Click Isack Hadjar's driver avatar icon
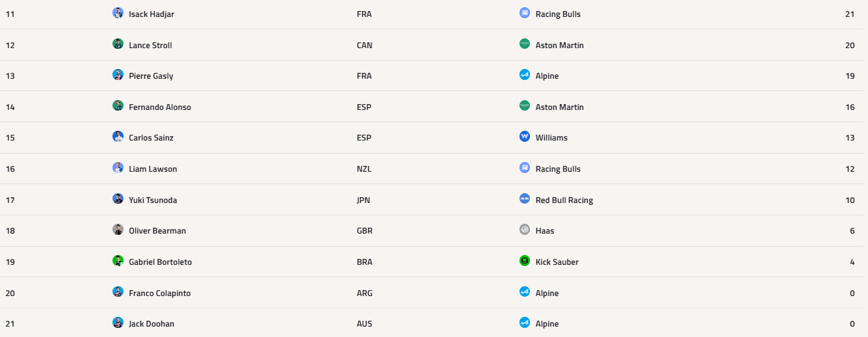The image size is (868, 337). (x=118, y=13)
